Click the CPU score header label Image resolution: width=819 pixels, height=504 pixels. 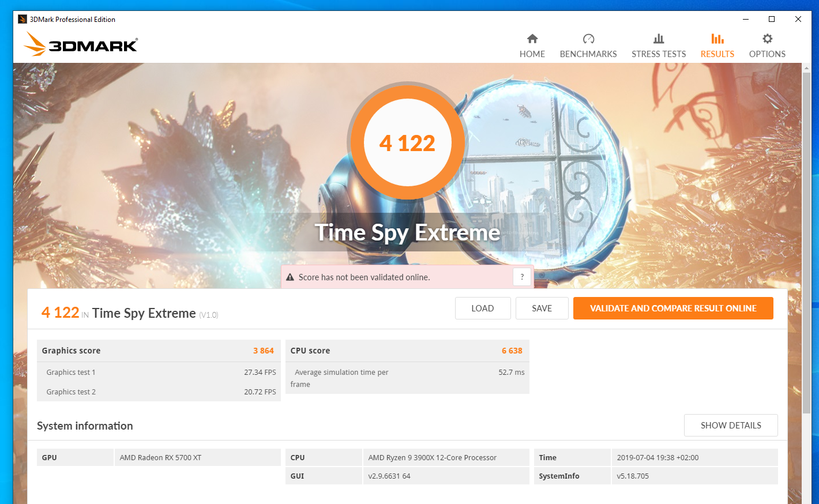coord(310,351)
